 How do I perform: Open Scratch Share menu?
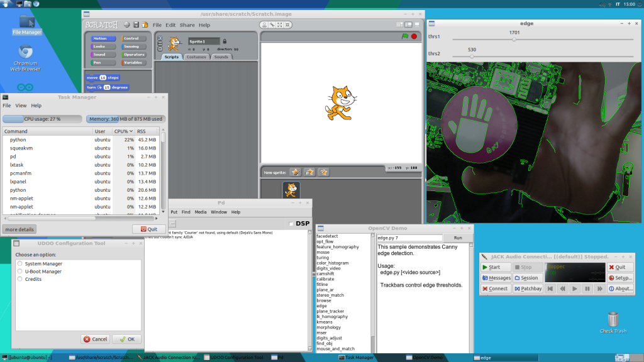coord(187,25)
